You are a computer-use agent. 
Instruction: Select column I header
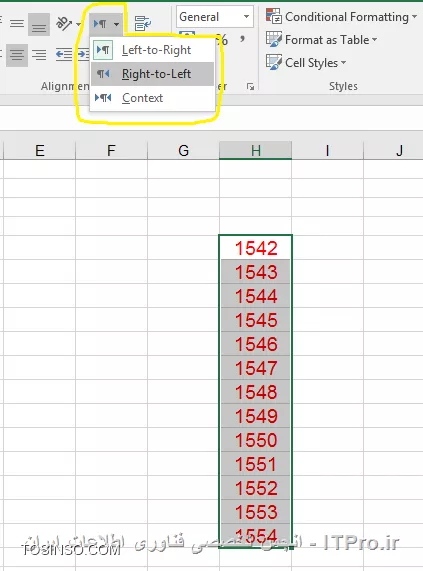(327, 150)
